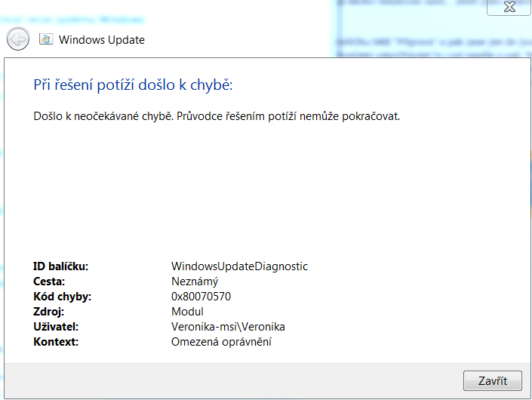
Task: Click the error code 0x80070570
Action: tap(201, 297)
